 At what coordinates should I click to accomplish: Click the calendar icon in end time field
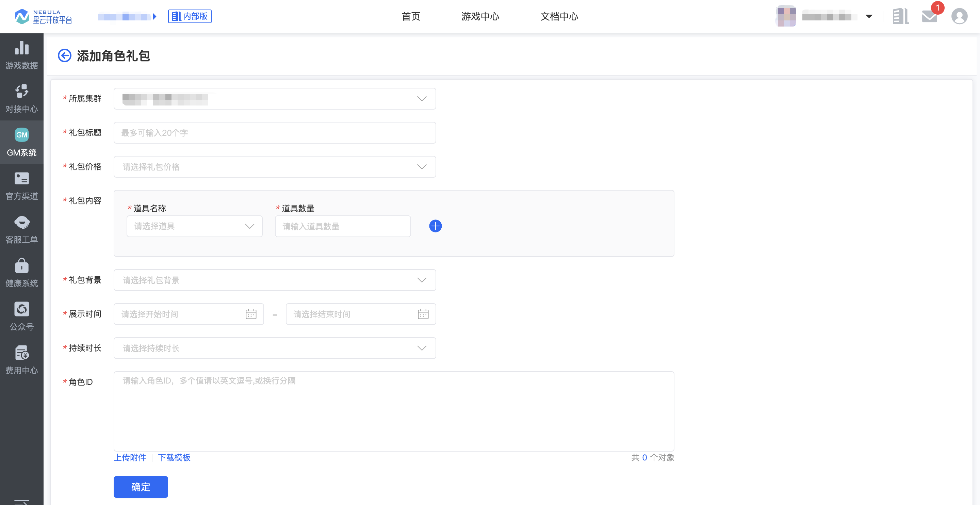(423, 314)
